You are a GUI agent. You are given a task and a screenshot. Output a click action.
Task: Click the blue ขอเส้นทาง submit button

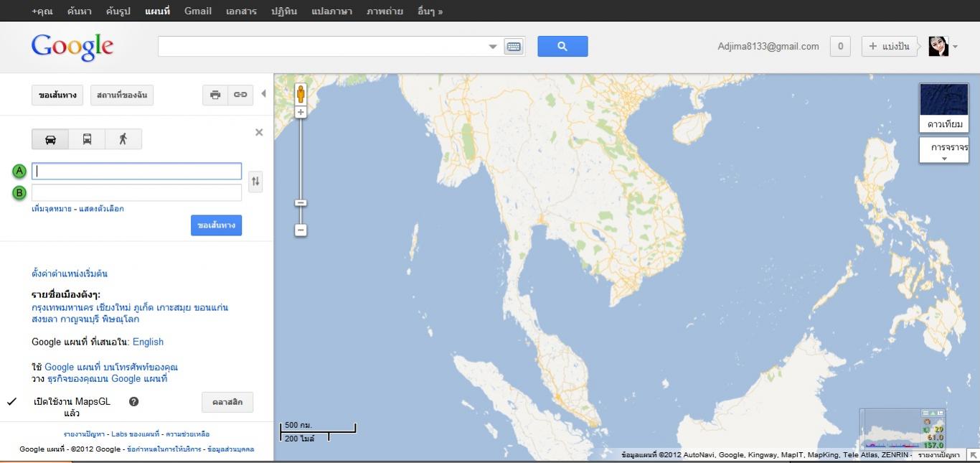pyautogui.click(x=216, y=225)
